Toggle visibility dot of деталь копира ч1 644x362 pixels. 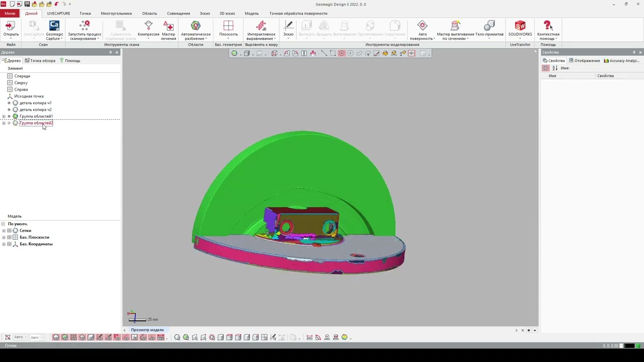(9, 103)
